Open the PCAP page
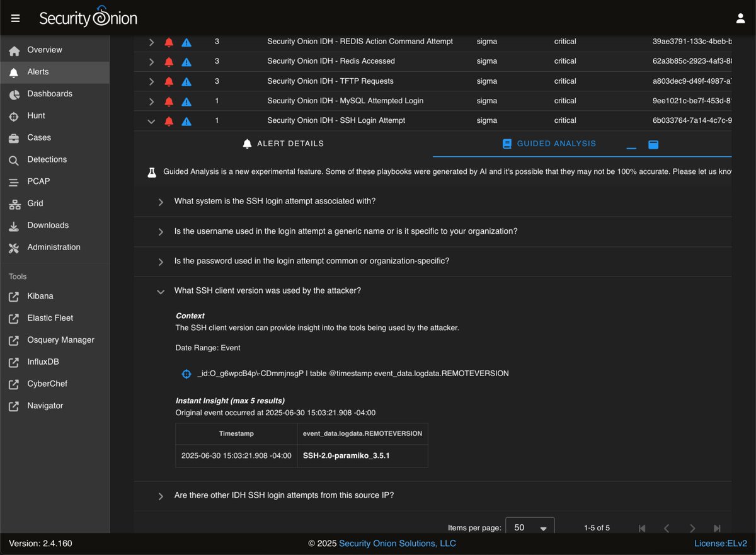 55,181
